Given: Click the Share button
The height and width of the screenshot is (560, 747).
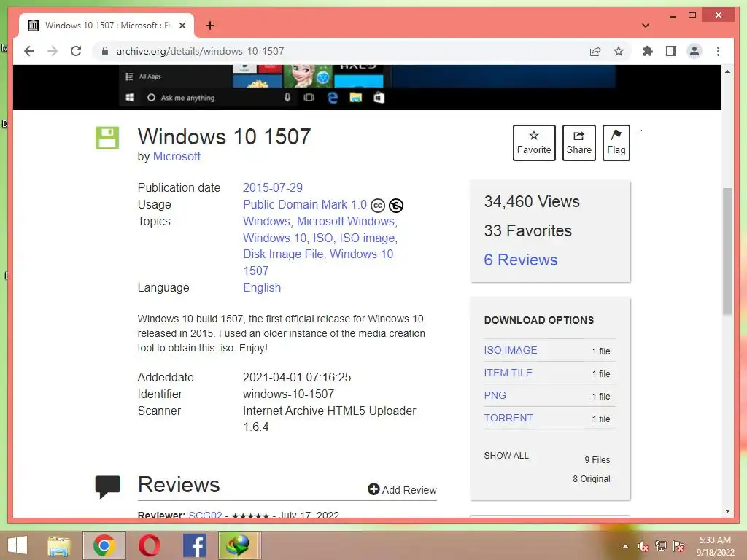Looking at the screenshot, I should click(x=578, y=143).
